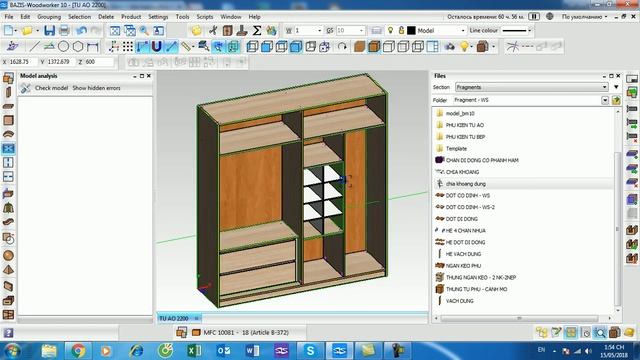Open the File menu

click(9, 17)
